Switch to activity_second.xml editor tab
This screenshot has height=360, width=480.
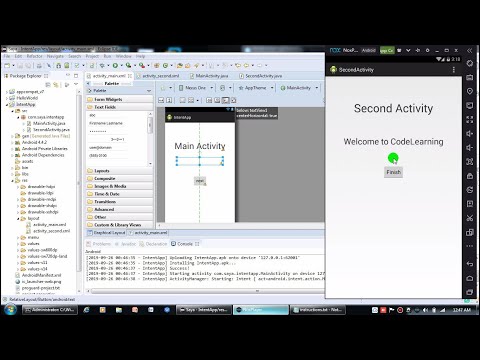pos(161,76)
